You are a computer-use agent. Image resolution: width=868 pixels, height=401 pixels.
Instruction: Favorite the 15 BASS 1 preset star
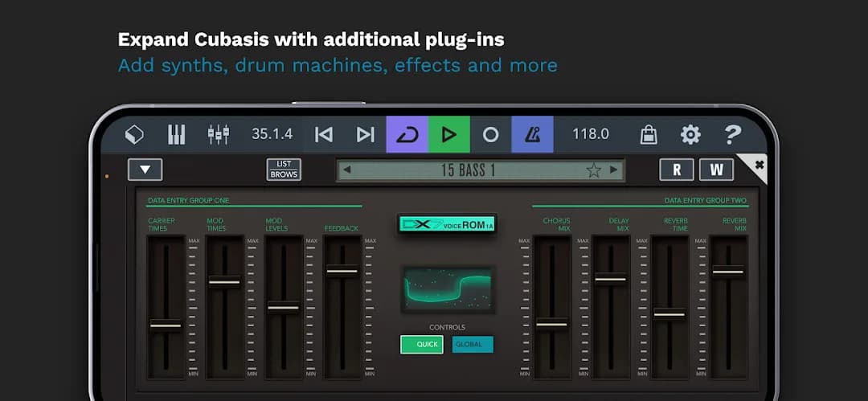(593, 170)
